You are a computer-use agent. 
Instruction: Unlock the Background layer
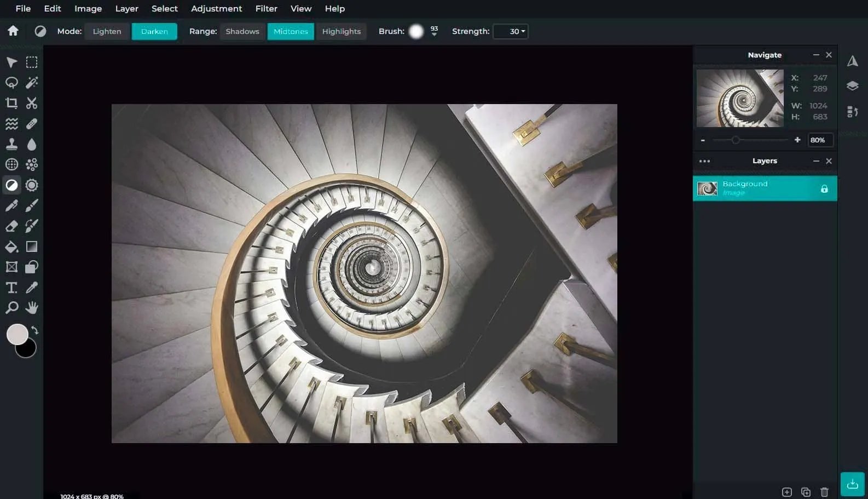pos(824,189)
